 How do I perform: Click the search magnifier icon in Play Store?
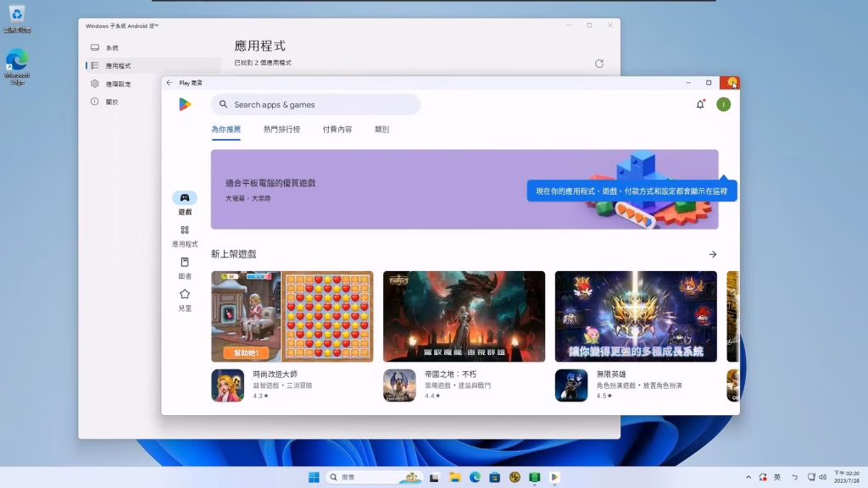coord(223,104)
